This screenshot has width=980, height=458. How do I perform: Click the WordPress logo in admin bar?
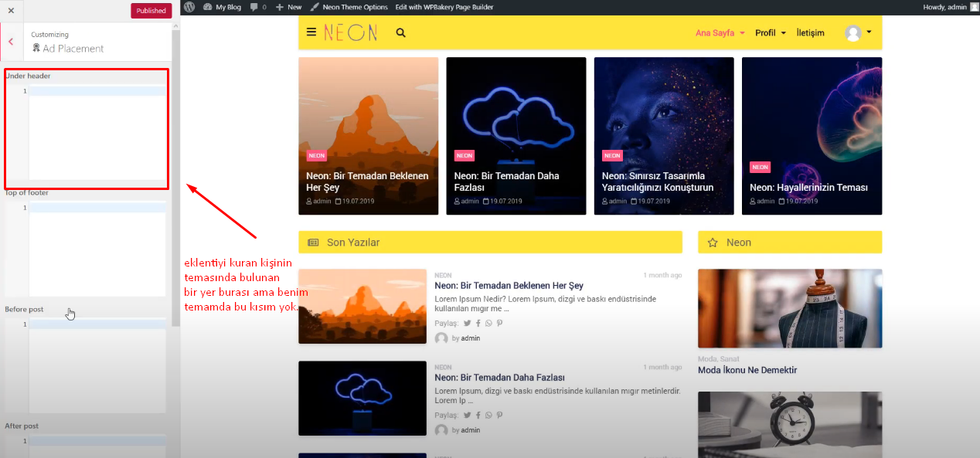189,7
